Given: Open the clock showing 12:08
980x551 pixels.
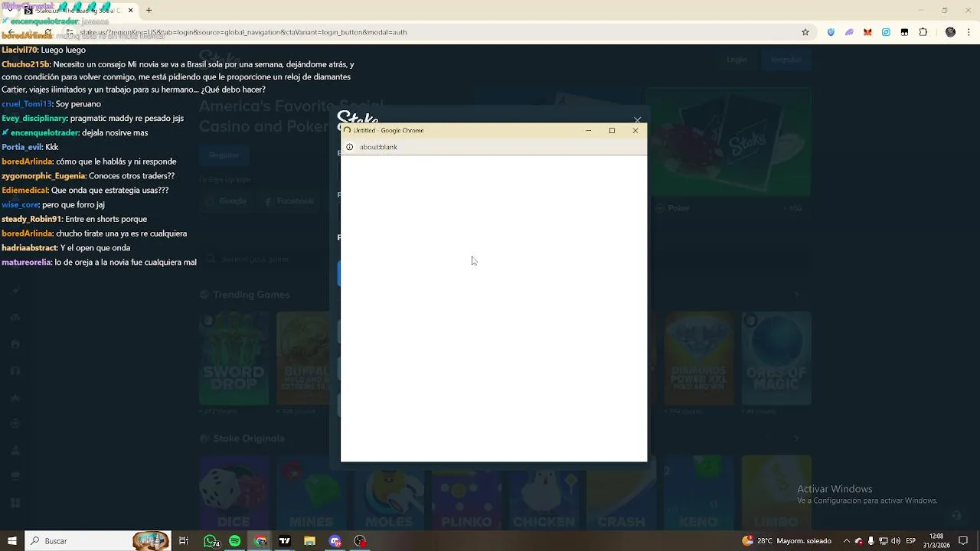Looking at the screenshot, I should pos(936,541).
